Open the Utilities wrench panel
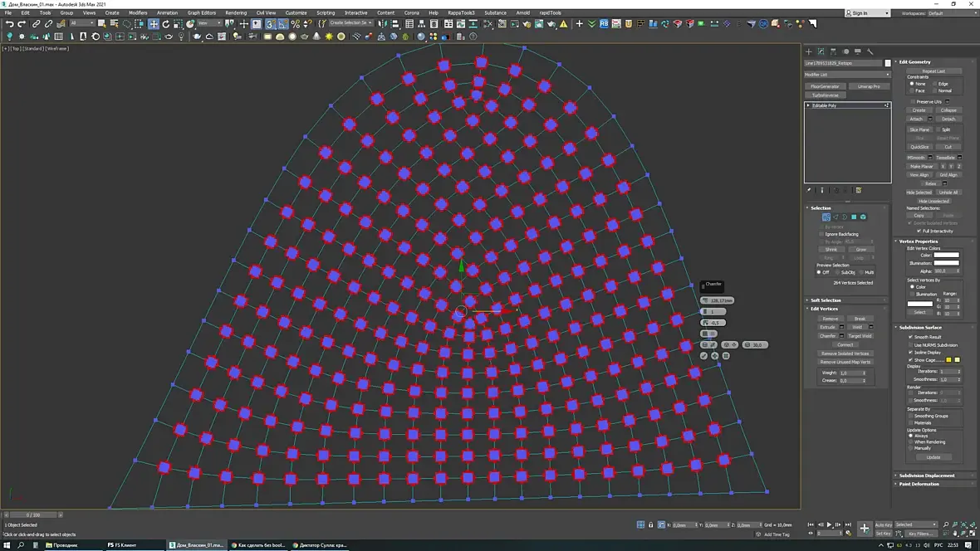The width and height of the screenshot is (980, 551). coord(870,51)
